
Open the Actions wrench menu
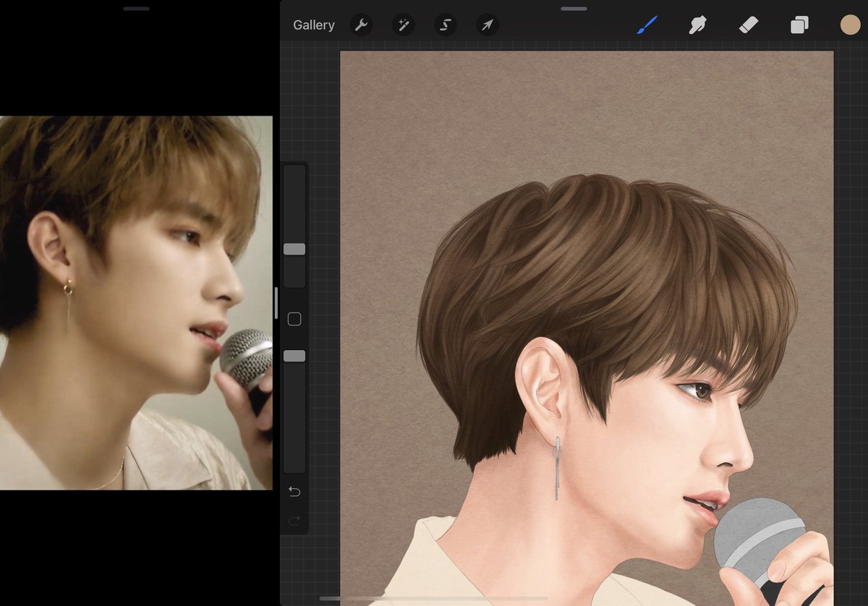pyautogui.click(x=361, y=25)
